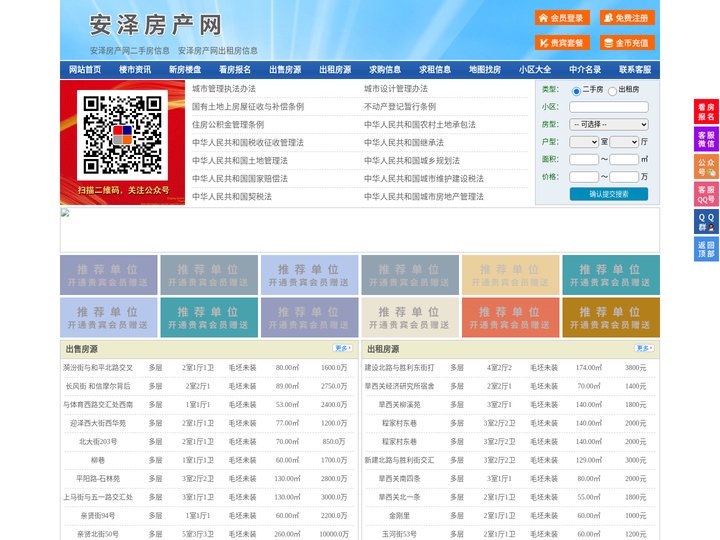Open the 旱西关柳溪苑 rental listing
This screenshot has height=540, width=720.
[399, 405]
